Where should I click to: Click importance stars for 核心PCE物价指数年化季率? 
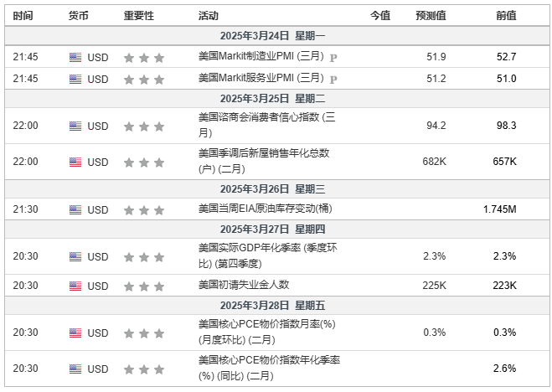pos(143,369)
